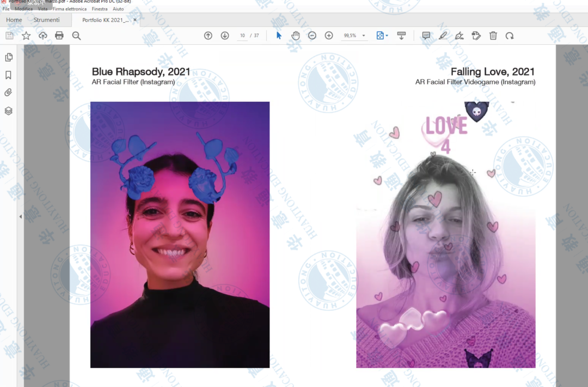Click the 'Falling Love, 2021' title
Image resolution: width=588 pixels, height=387 pixels.
(492, 72)
